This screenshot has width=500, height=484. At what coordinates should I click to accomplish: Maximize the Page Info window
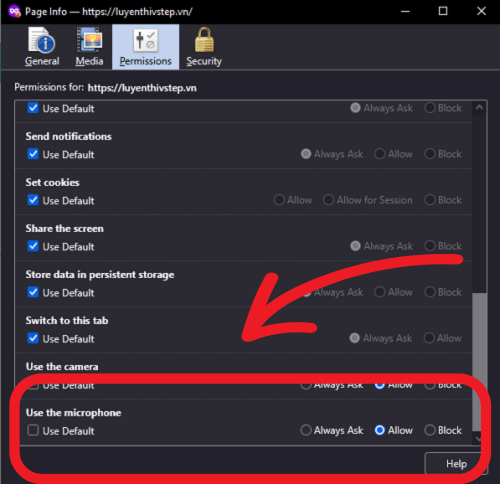click(x=443, y=11)
